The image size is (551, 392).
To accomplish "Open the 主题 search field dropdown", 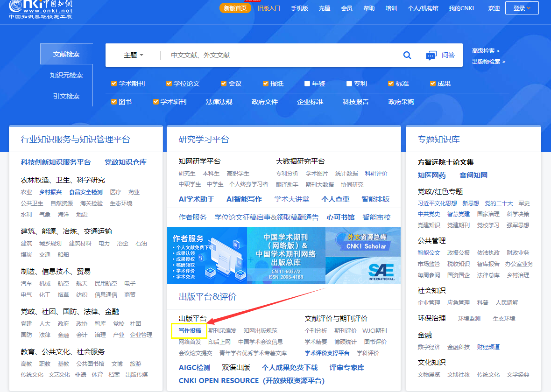I will point(134,55).
